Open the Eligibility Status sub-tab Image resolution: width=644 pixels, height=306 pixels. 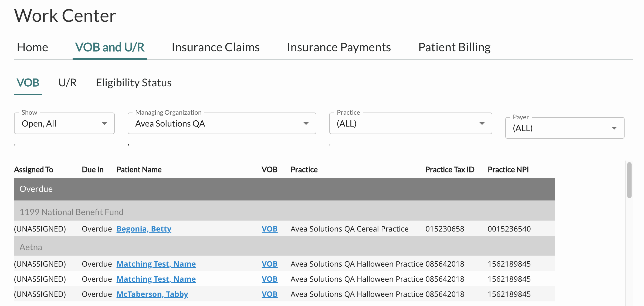coord(133,83)
